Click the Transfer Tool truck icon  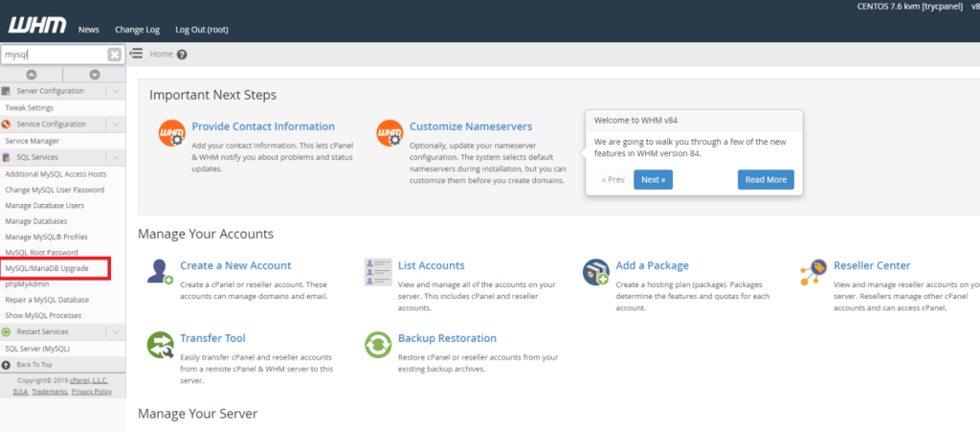coord(160,345)
